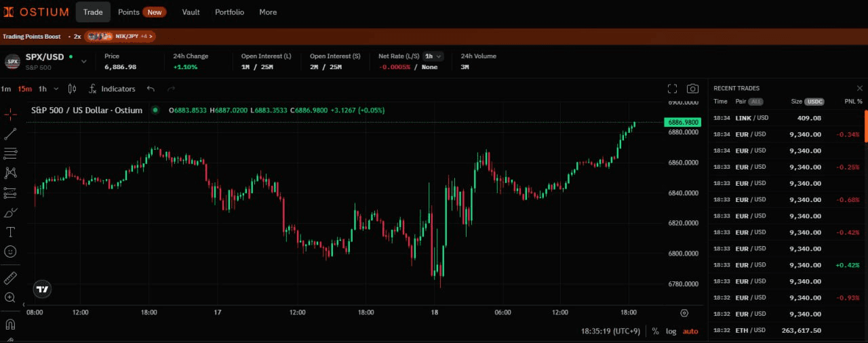Open the Fibonacci retracement tool
Viewport: 868px width, 343px height.
pos(10,153)
